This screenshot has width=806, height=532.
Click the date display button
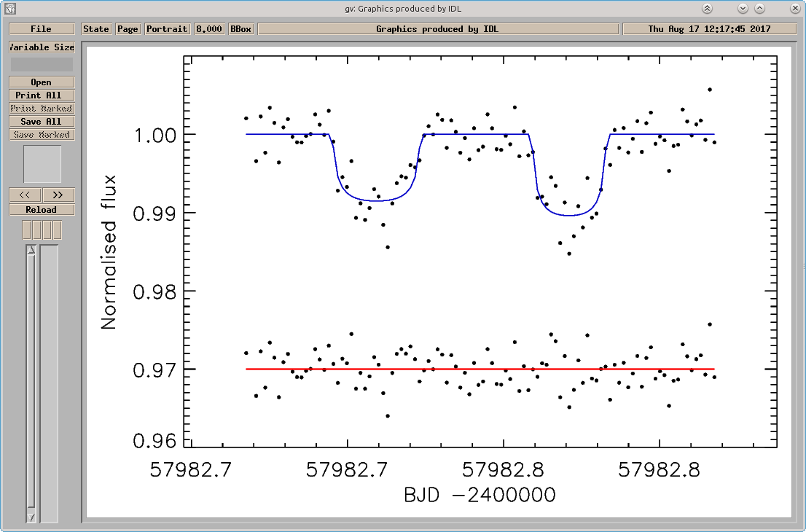(x=709, y=28)
